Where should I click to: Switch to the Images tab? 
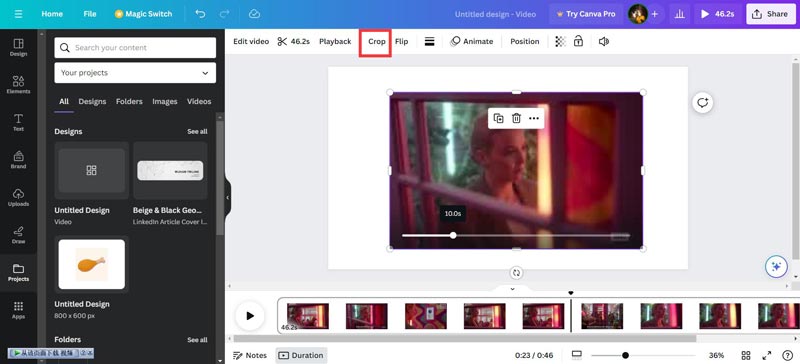(x=165, y=102)
